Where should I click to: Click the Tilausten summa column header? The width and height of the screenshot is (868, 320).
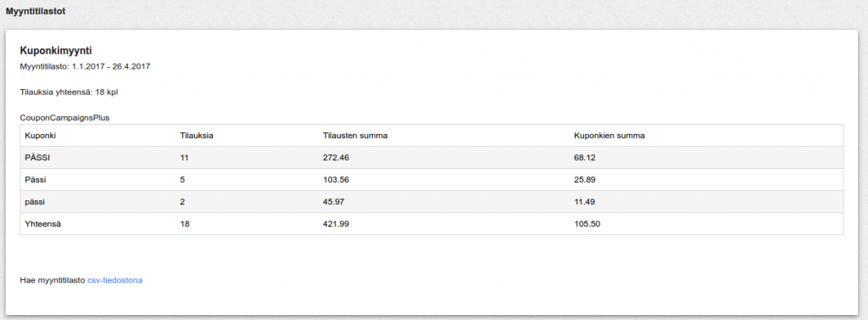(x=355, y=135)
